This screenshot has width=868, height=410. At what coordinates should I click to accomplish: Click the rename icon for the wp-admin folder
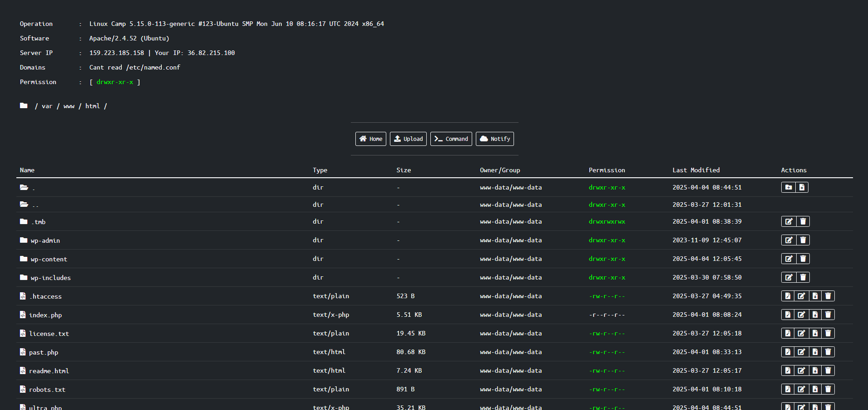[x=789, y=240]
